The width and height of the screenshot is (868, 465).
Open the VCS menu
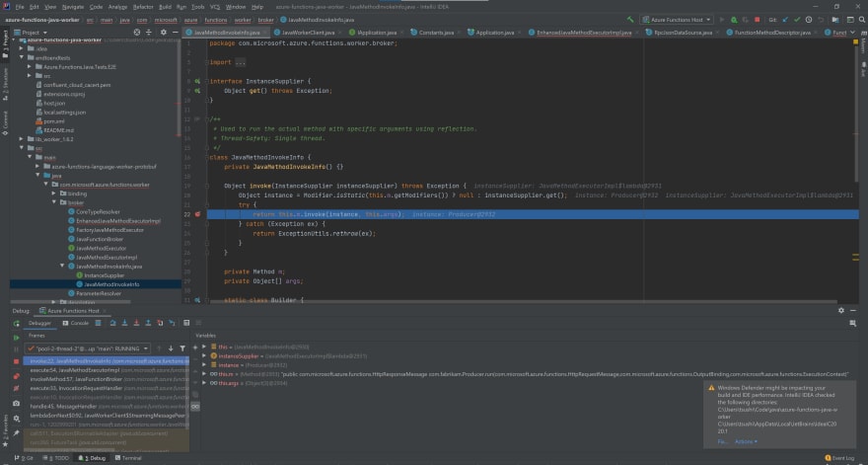pyautogui.click(x=215, y=7)
